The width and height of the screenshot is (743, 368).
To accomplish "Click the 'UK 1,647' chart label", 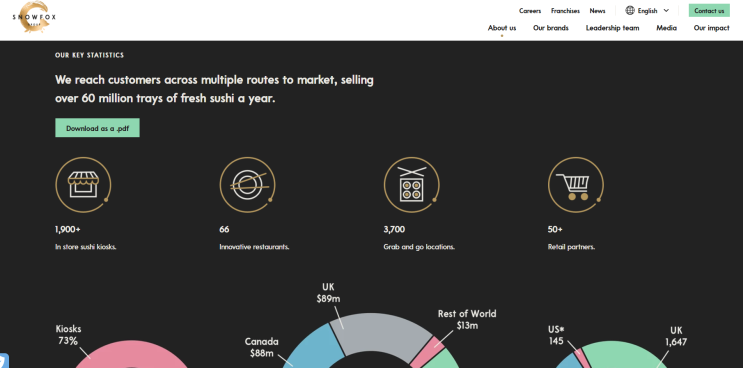I will coord(676,336).
